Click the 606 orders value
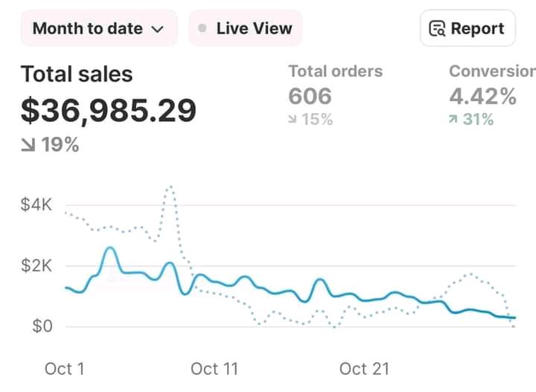 [310, 96]
